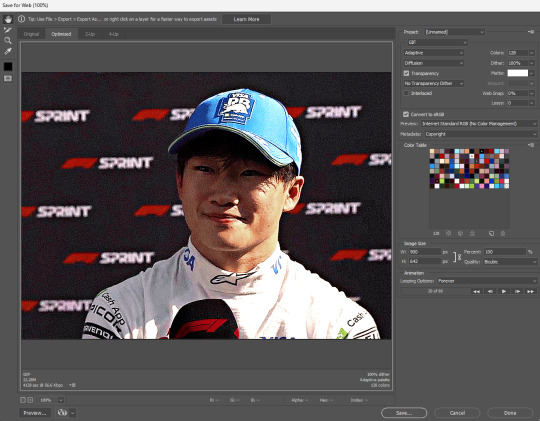Click the zoom-out minus box at bottom left

click(23, 400)
